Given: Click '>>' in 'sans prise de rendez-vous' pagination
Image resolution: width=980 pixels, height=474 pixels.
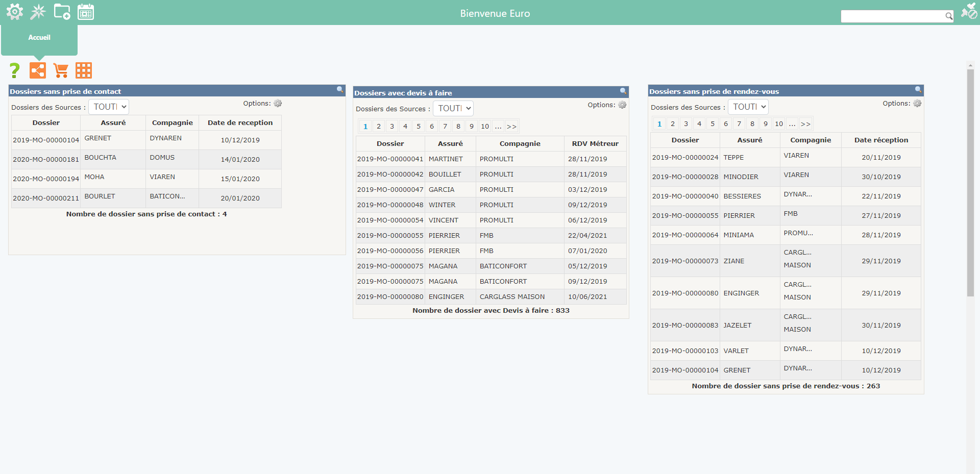Looking at the screenshot, I should click(805, 124).
